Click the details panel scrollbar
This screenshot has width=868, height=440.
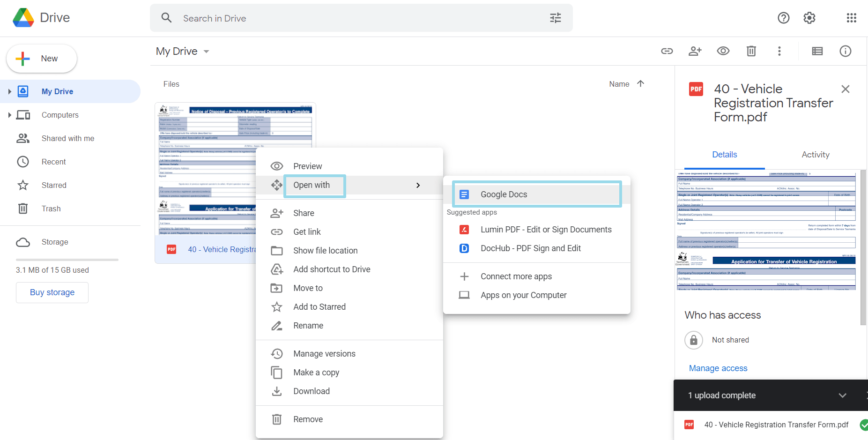(864, 247)
